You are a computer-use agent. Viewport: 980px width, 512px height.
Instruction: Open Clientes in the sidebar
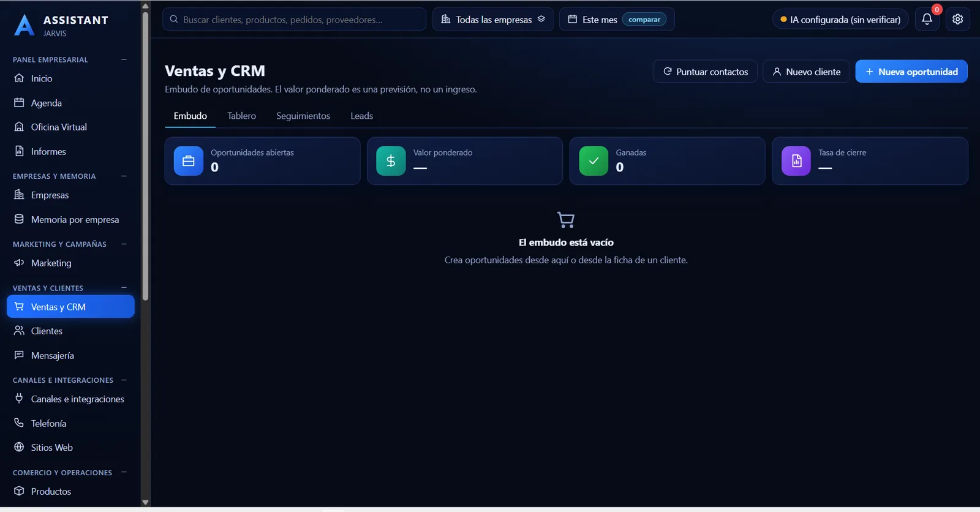click(70, 331)
